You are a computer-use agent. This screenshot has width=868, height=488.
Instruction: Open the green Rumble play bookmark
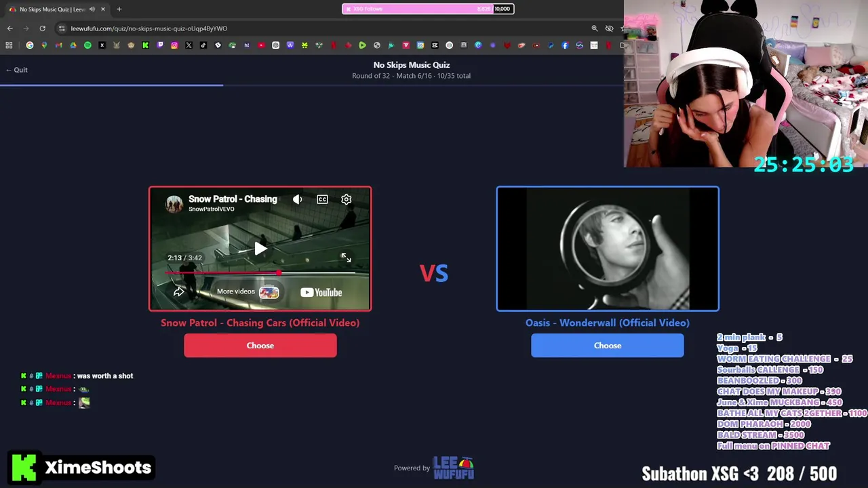362,45
